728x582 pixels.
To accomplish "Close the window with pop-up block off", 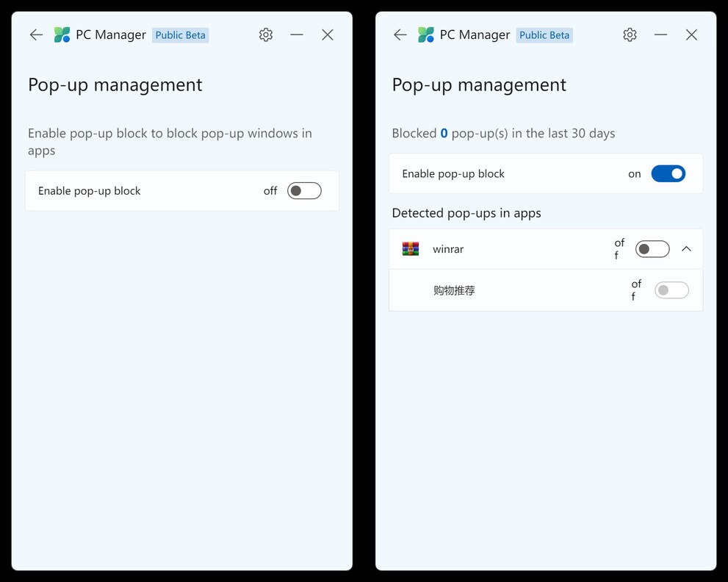I will click(x=328, y=35).
